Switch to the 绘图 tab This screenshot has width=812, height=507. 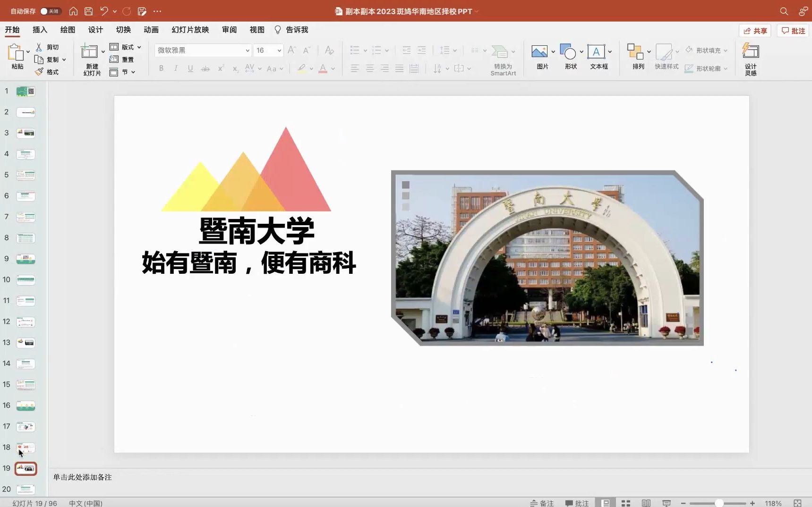(68, 30)
